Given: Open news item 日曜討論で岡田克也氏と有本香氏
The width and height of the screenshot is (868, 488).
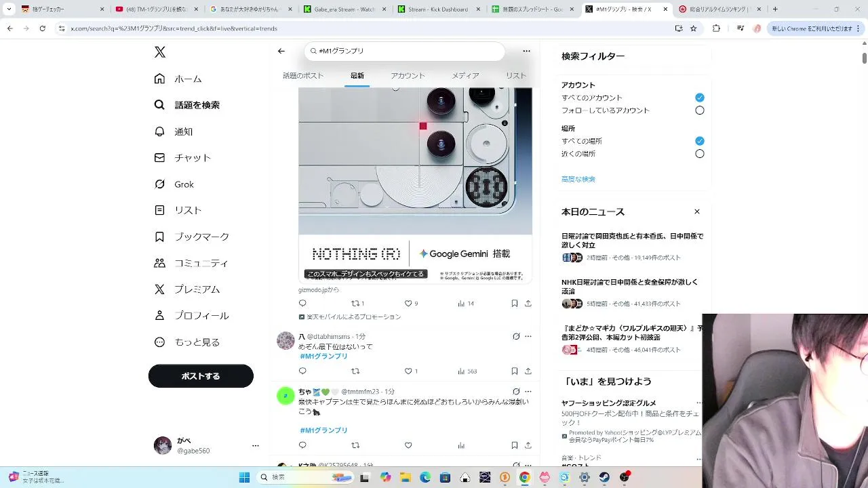Looking at the screenshot, I should pos(632,247).
